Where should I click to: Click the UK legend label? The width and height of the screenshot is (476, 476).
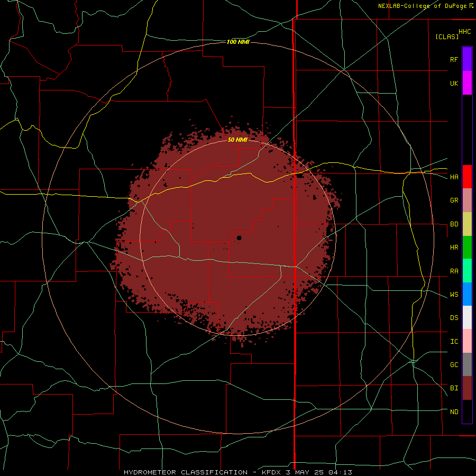[454, 83]
